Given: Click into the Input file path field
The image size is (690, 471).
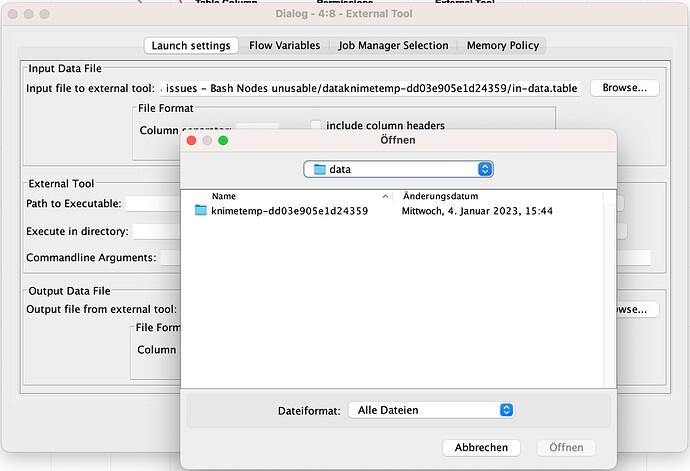Looking at the screenshot, I should click(x=370, y=88).
